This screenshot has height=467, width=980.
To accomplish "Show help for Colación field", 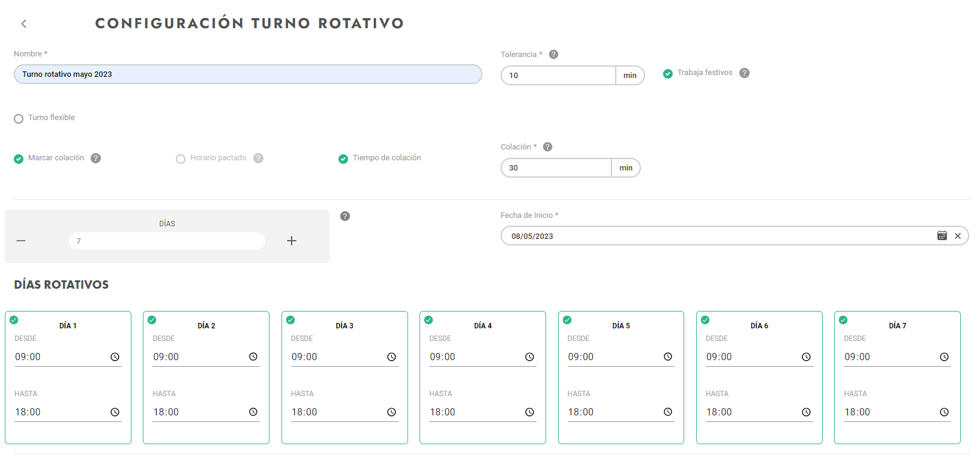I will coord(547,147).
